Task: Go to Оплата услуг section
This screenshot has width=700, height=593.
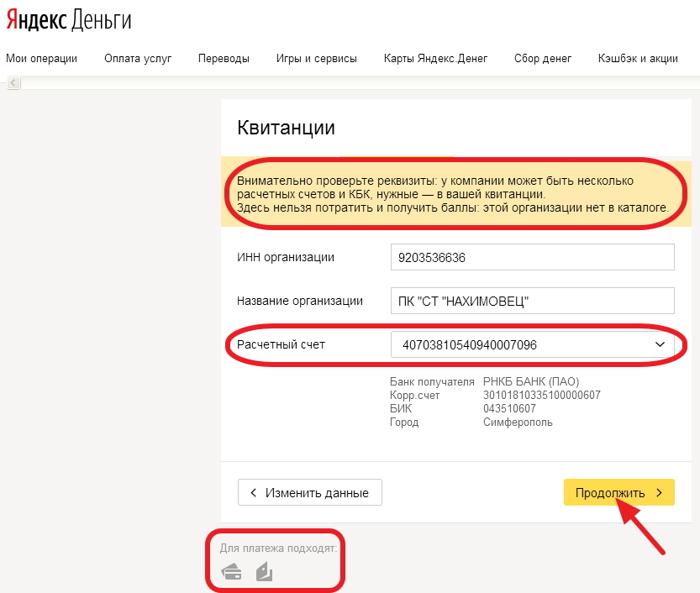Action: [138, 58]
